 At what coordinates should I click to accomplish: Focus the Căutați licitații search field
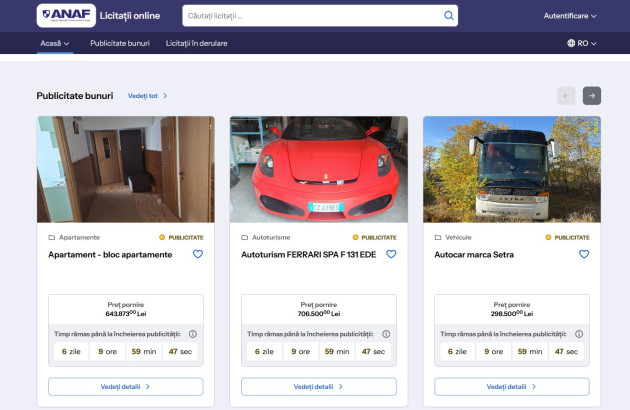point(320,16)
